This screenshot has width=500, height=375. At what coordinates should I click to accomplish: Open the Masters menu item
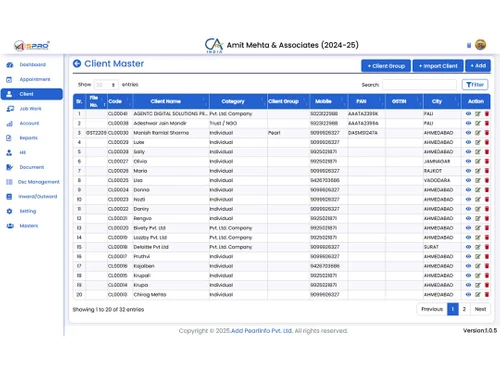[32, 226]
